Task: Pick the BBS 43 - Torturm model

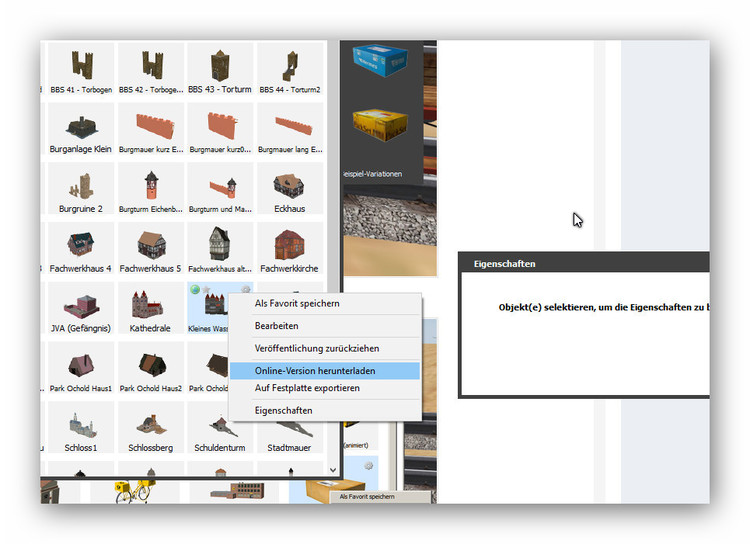Action: pyautogui.click(x=220, y=69)
